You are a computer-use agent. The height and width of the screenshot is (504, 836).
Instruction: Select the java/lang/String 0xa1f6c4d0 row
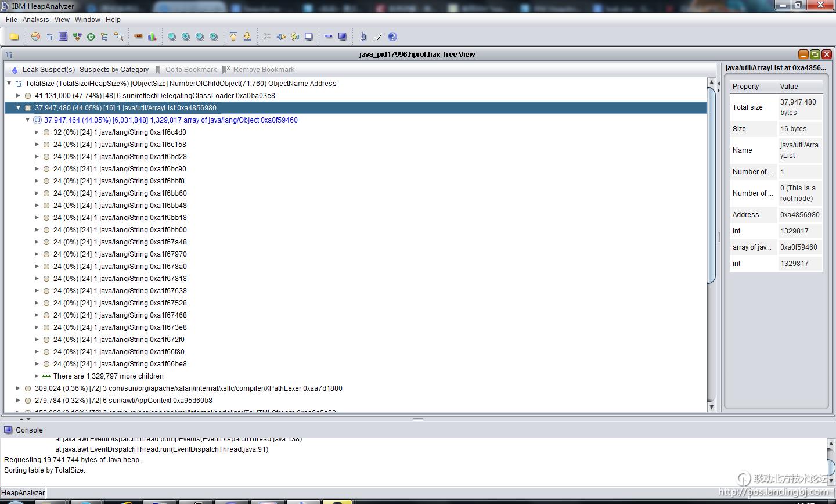point(120,132)
